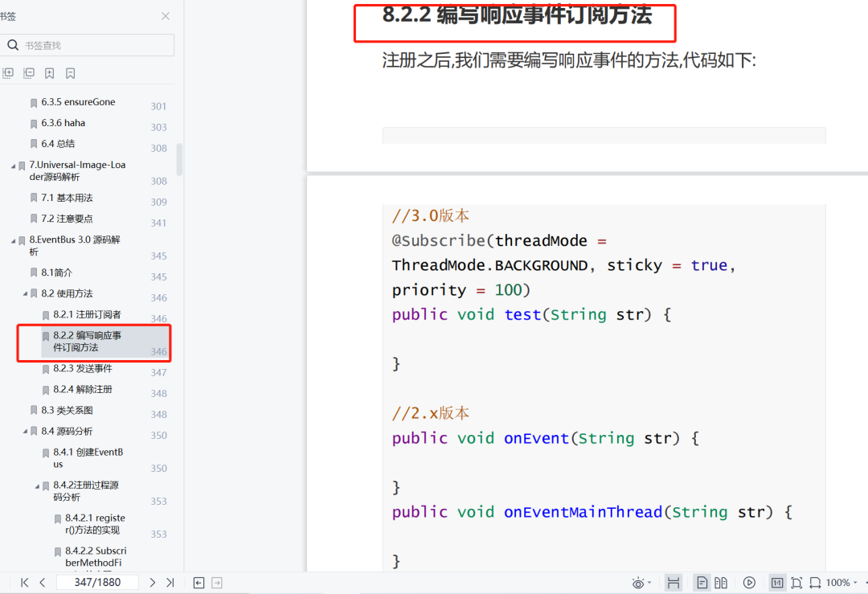Screen dimensions: 868x594
Task: Open bookmark 7.1 基本用法
Action: tap(67, 198)
